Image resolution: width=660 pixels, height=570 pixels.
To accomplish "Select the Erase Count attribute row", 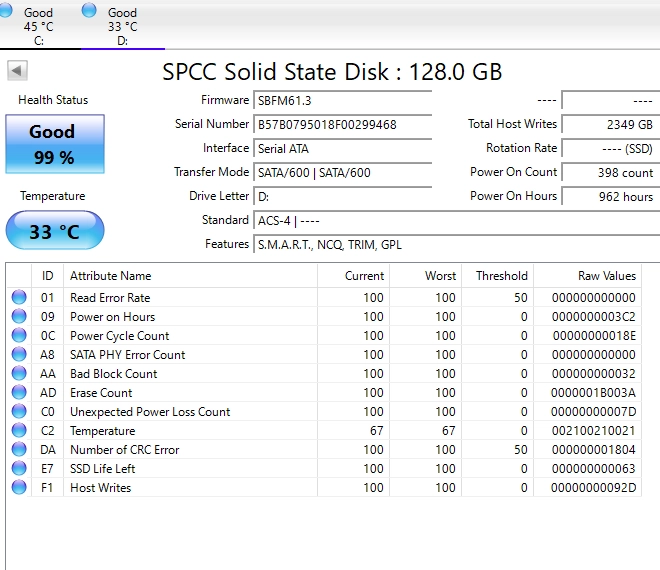I will coord(324,392).
